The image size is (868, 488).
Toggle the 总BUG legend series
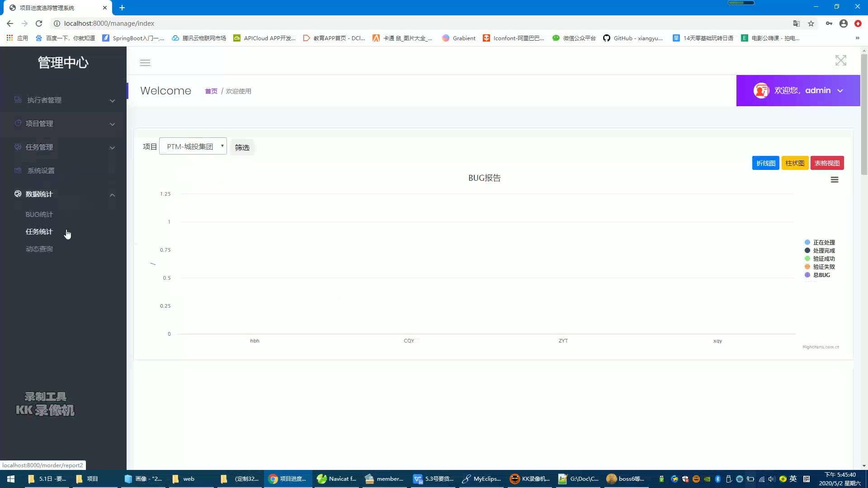[x=820, y=275]
